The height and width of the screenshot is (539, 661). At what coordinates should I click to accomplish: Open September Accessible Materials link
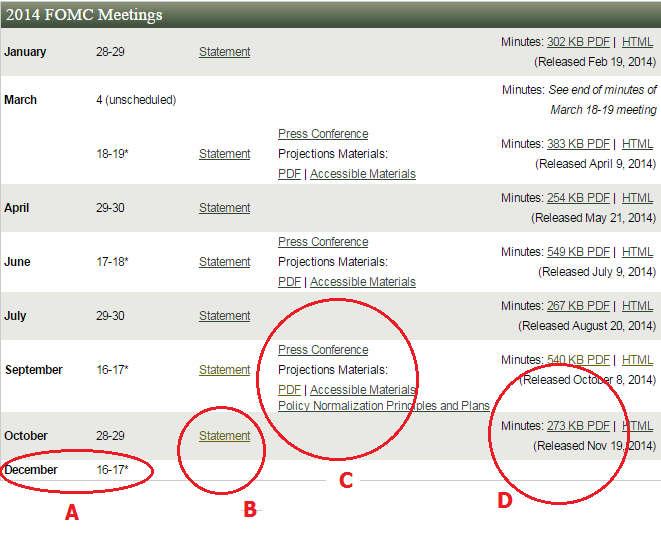click(x=363, y=389)
